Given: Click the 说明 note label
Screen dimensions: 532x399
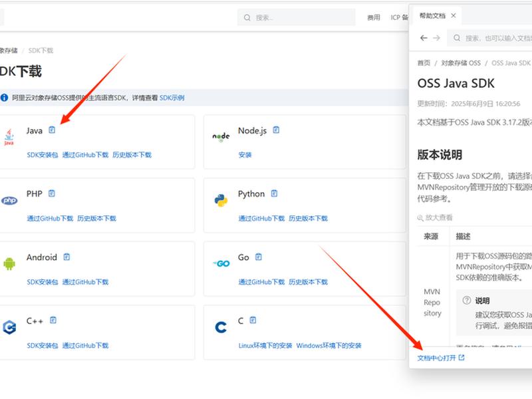Looking at the screenshot, I should pos(482,301).
